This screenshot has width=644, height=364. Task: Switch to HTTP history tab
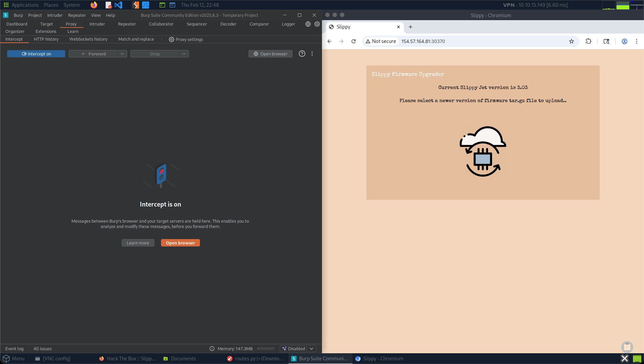tap(46, 39)
